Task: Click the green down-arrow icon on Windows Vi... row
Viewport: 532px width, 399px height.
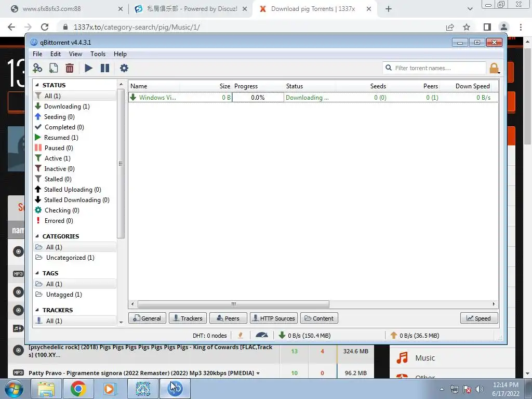Action: pos(134,97)
